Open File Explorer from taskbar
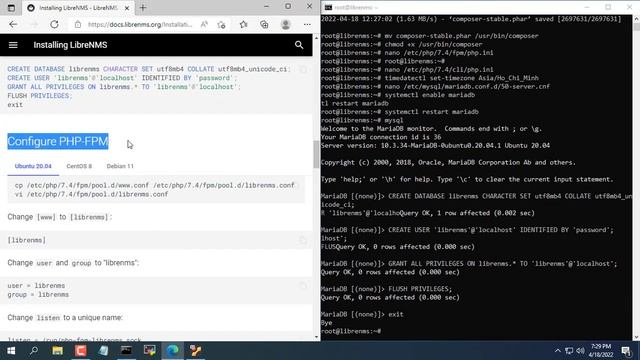Screen dimensions: 640x360 [x=58, y=351]
